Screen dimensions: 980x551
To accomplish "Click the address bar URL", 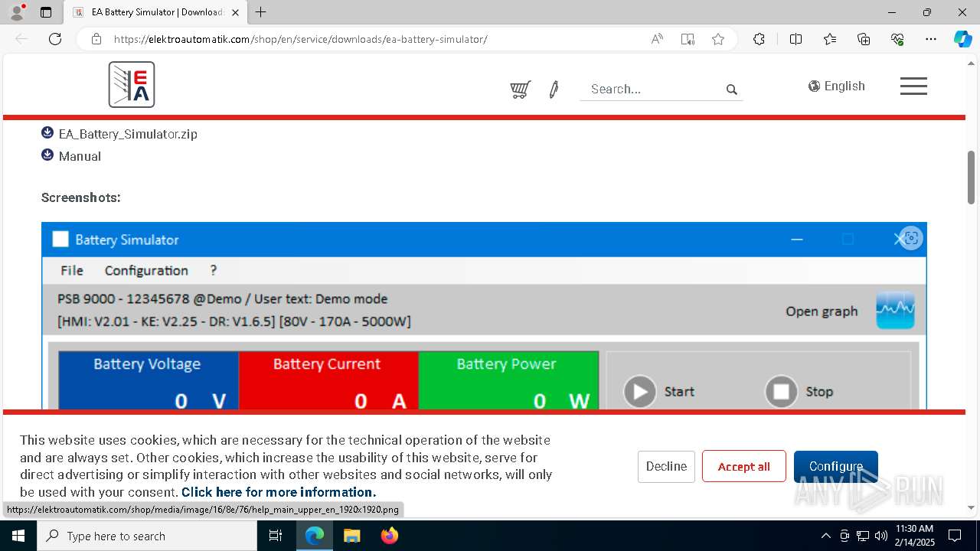I will pyautogui.click(x=300, y=39).
